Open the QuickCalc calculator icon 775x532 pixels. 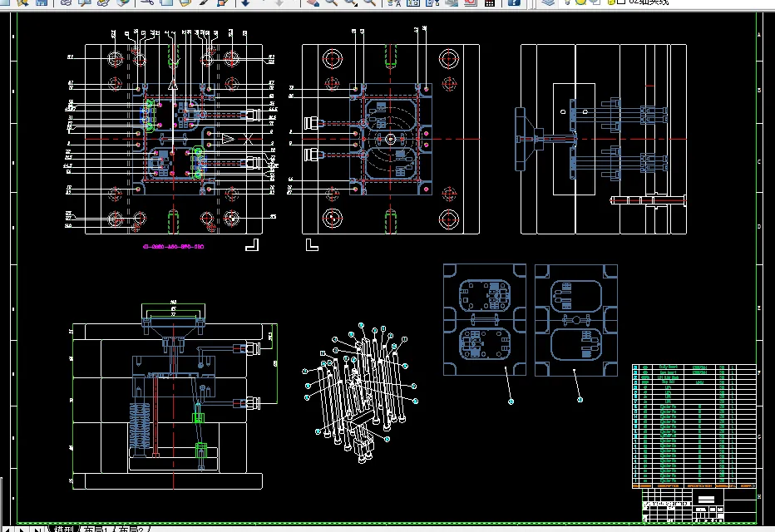(490, 2)
